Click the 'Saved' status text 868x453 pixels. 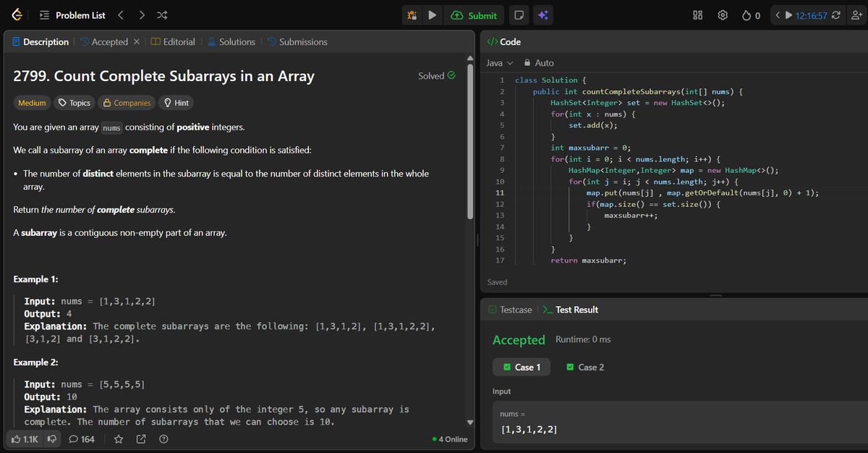coord(497,282)
